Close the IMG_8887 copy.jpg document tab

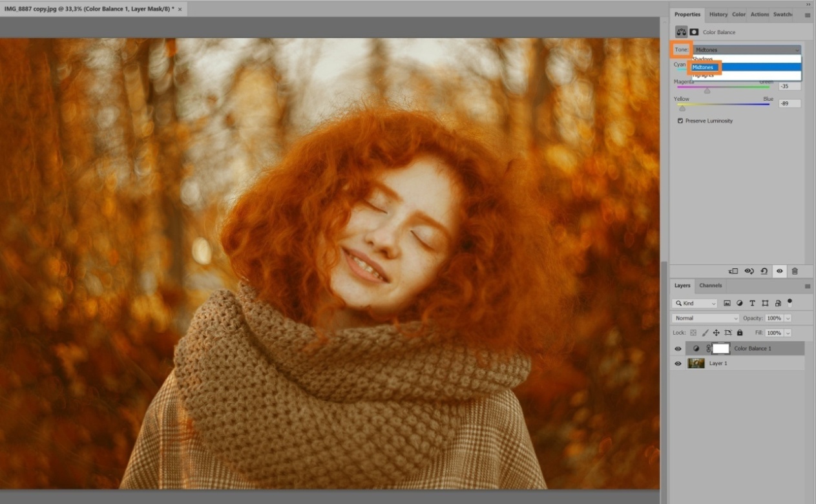[x=180, y=10]
